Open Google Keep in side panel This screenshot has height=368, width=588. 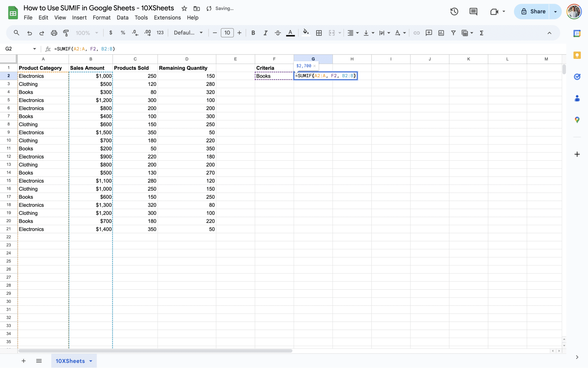click(x=577, y=55)
